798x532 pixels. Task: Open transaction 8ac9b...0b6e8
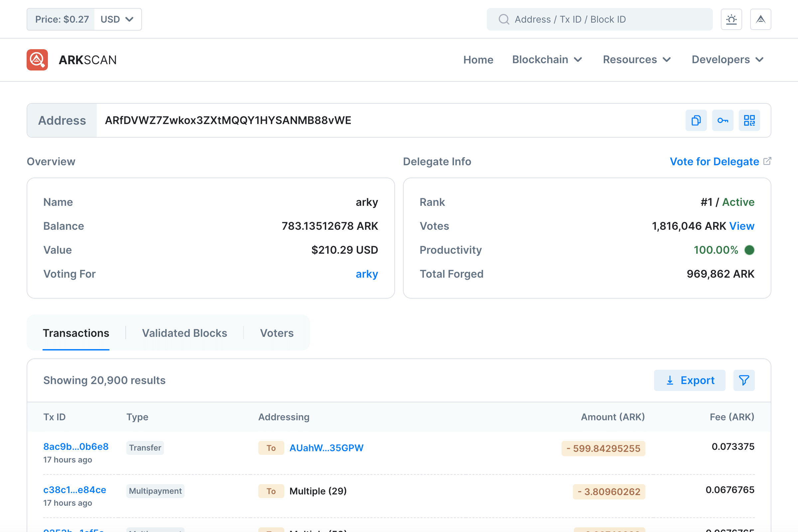[76, 447]
